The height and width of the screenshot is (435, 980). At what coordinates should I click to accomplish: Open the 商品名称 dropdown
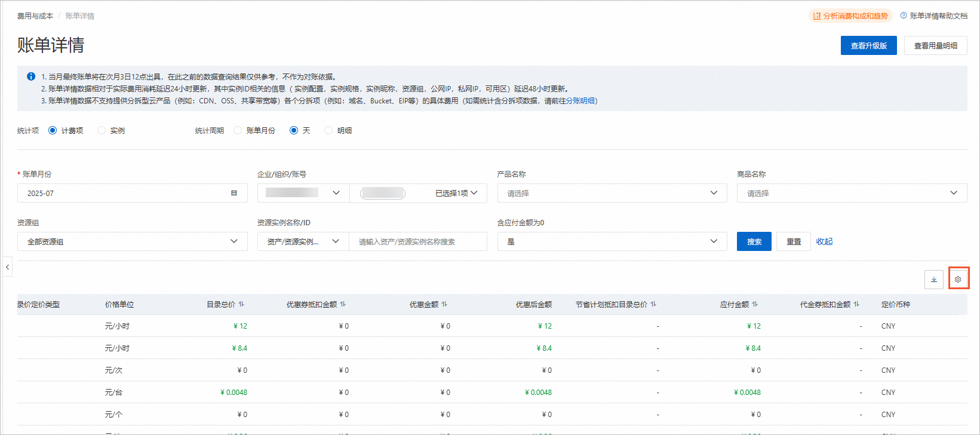852,193
